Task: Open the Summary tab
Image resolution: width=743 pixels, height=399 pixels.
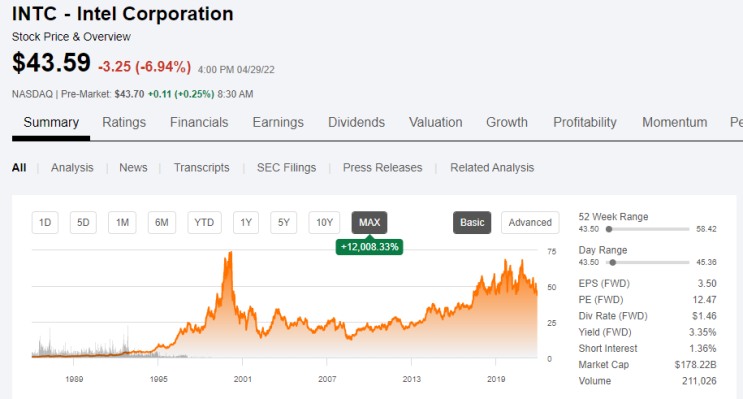Action: coord(51,122)
